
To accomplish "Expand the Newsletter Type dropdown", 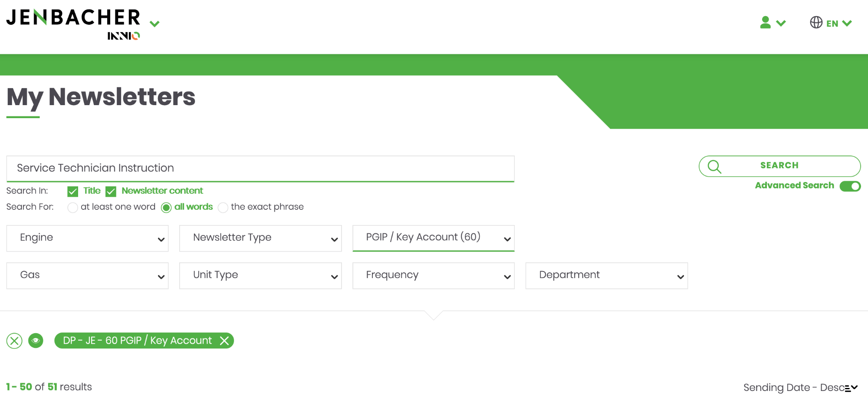I will (260, 238).
